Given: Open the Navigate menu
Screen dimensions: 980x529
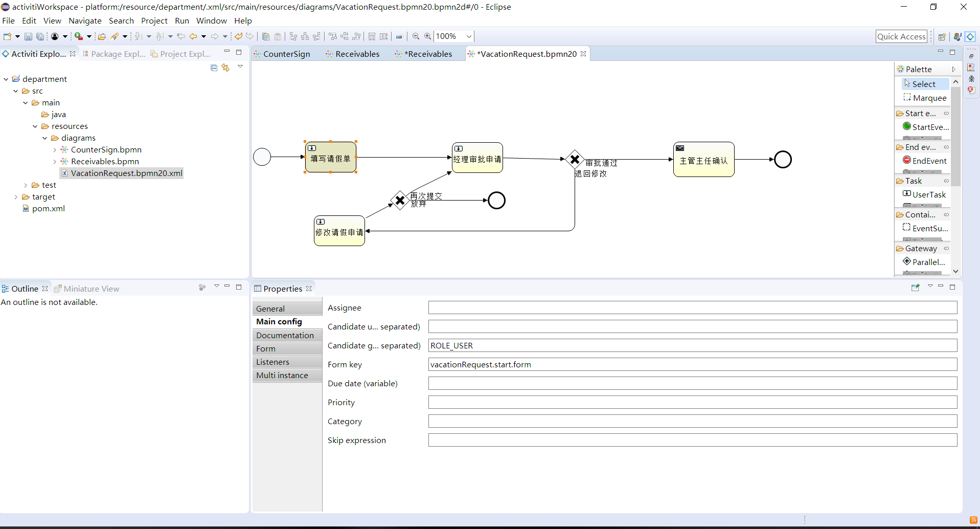Looking at the screenshot, I should 85,20.
